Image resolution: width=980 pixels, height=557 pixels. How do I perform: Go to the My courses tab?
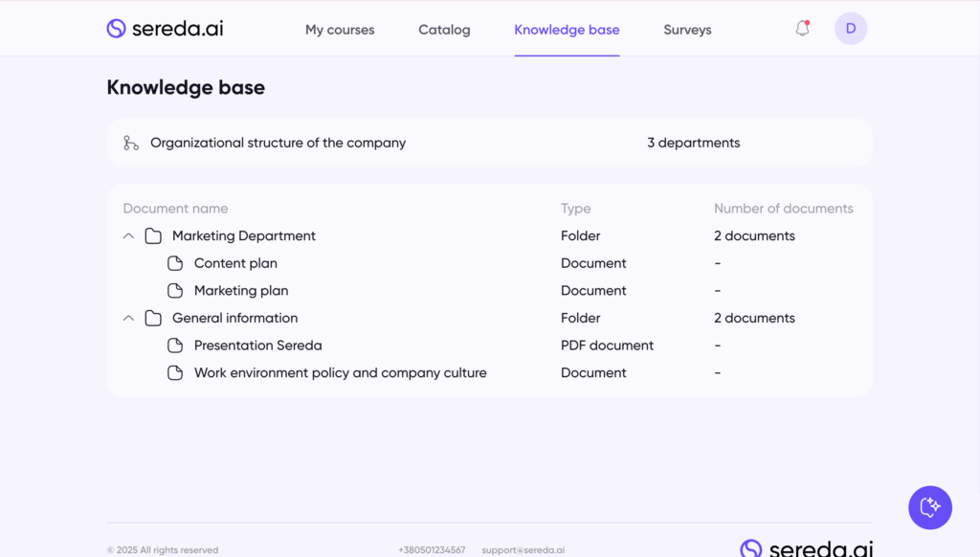340,30
